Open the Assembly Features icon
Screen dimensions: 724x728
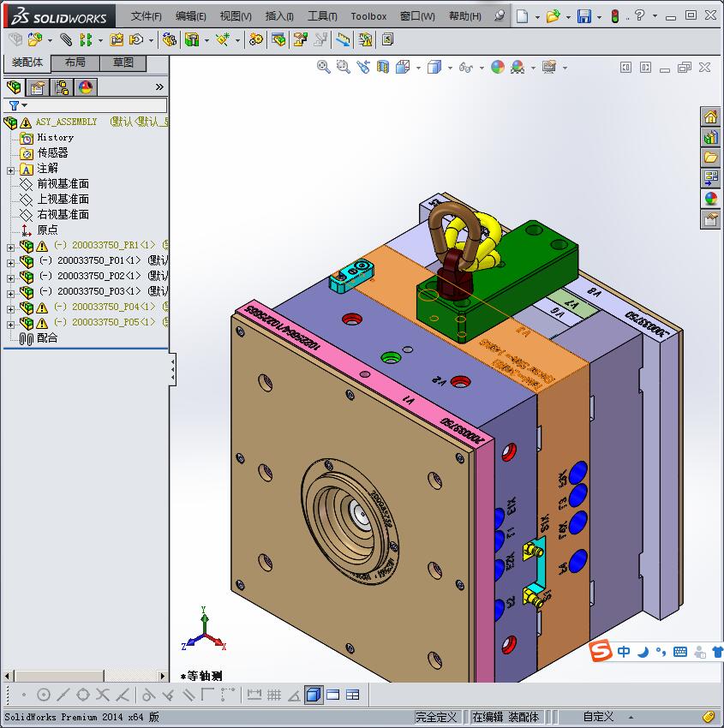tap(192, 40)
